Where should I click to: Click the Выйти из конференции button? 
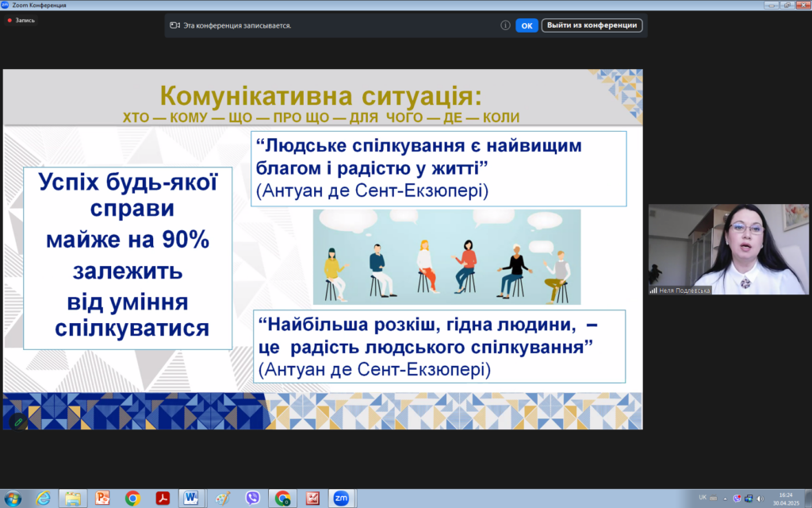coord(592,25)
